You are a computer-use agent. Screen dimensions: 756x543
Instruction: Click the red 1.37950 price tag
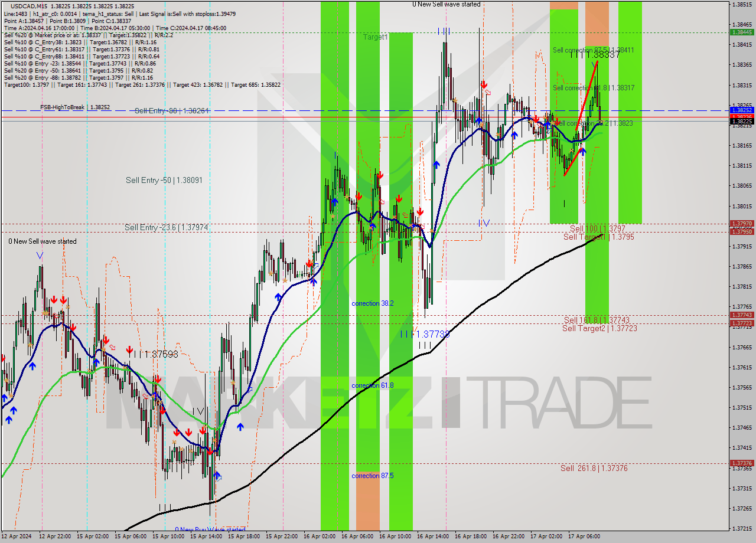click(742, 231)
